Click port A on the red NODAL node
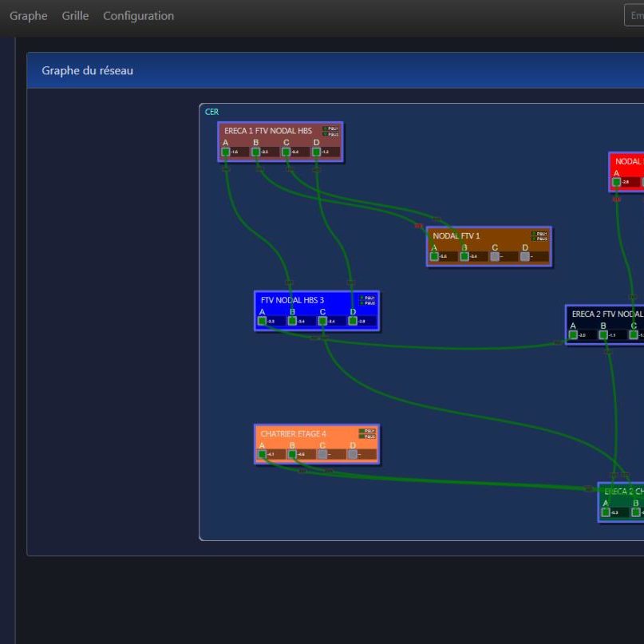The height and width of the screenshot is (644, 644). [x=616, y=182]
